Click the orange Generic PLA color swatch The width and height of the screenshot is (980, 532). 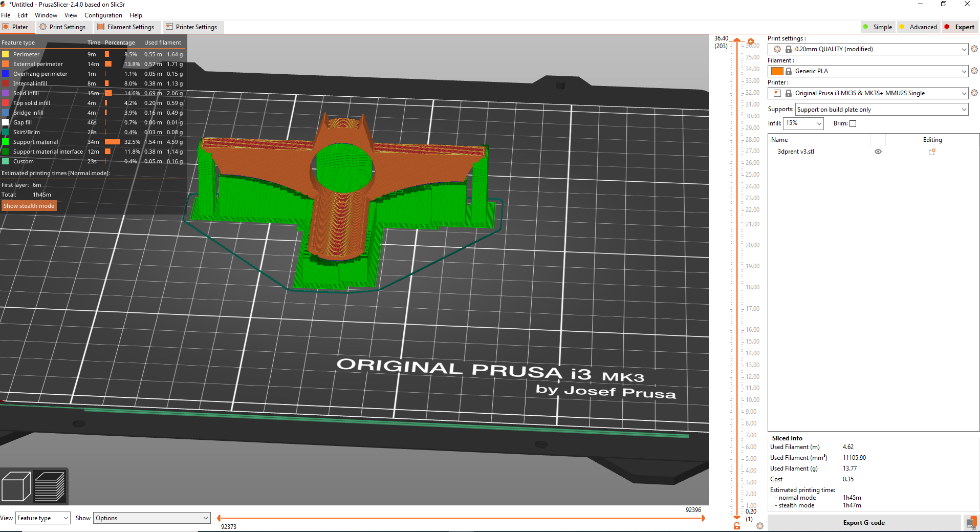tap(777, 71)
